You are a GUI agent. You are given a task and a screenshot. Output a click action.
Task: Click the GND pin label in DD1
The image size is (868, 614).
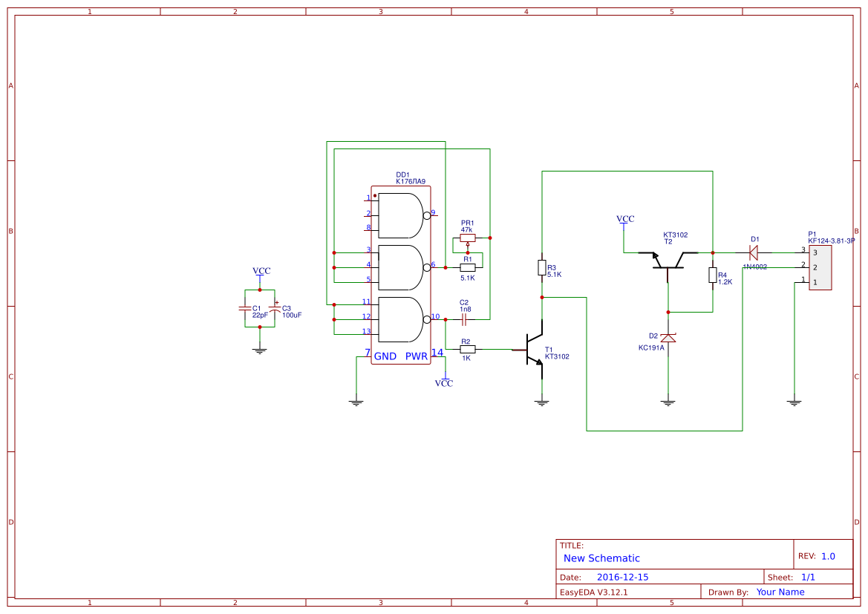[385, 356]
